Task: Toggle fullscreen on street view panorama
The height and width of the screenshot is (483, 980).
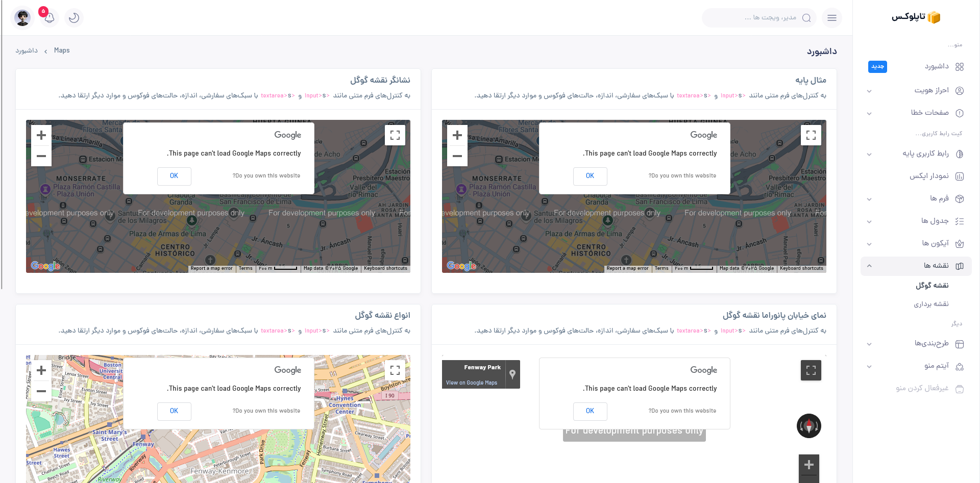Action: (x=811, y=370)
